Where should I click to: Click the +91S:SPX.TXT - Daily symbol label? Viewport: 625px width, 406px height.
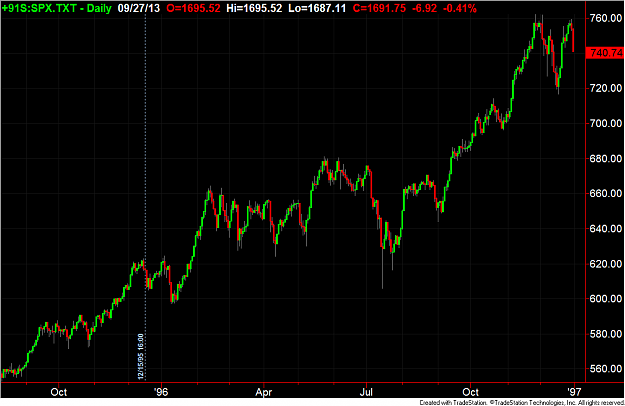click(57, 8)
